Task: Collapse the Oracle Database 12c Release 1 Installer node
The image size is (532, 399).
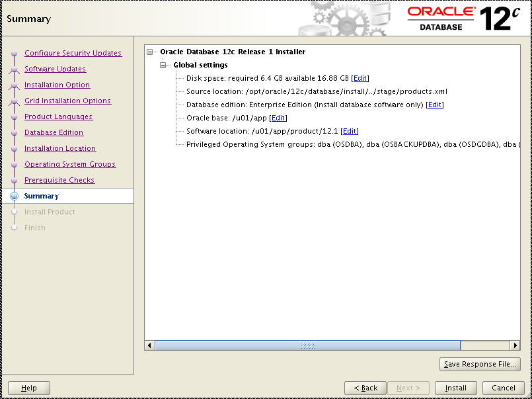Action: 149,52
